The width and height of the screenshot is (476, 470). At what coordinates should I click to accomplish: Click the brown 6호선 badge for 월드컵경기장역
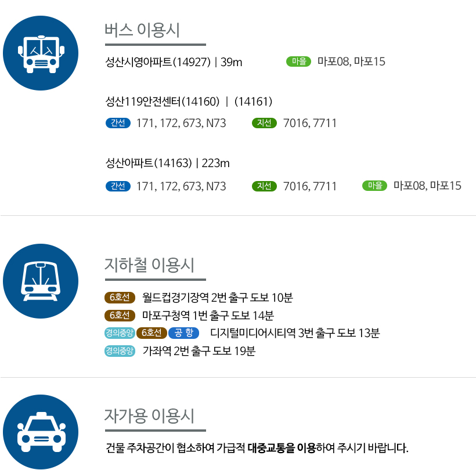coord(120,297)
